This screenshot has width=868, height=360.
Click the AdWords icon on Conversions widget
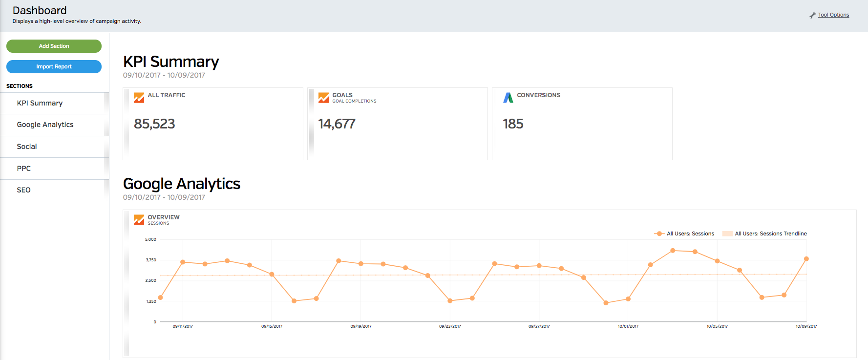pyautogui.click(x=508, y=98)
